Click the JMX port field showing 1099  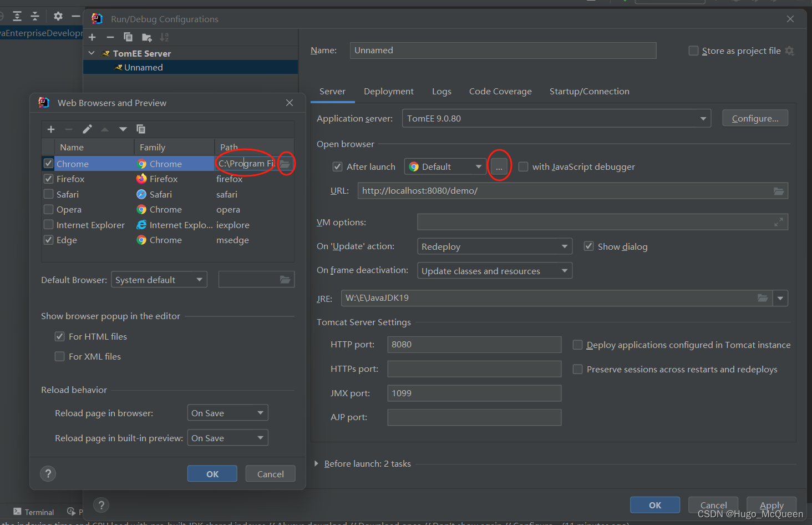[474, 393]
